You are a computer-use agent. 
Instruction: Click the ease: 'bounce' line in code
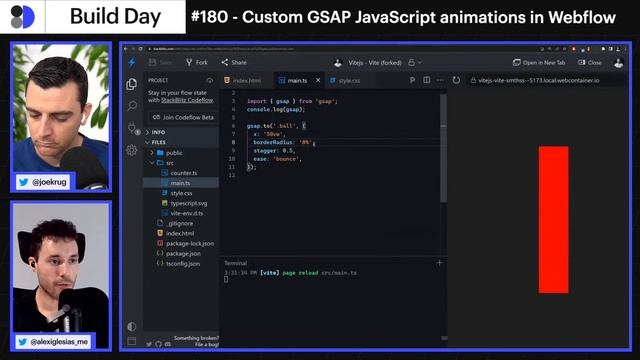(x=277, y=159)
